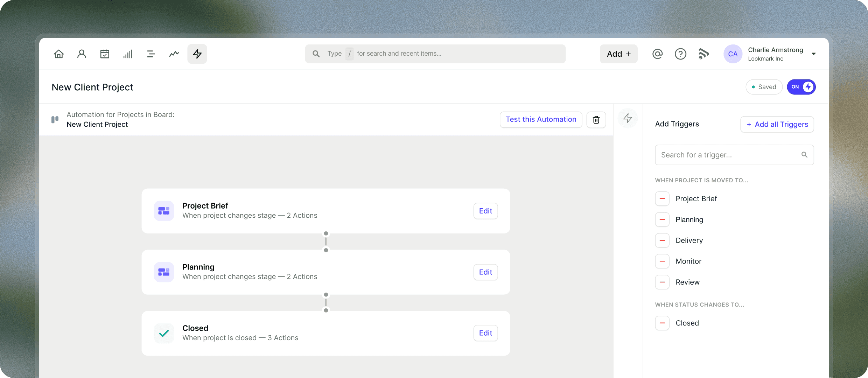Screen dimensions: 868x378
Task: Open the Add + dropdown
Action: pyautogui.click(x=618, y=54)
